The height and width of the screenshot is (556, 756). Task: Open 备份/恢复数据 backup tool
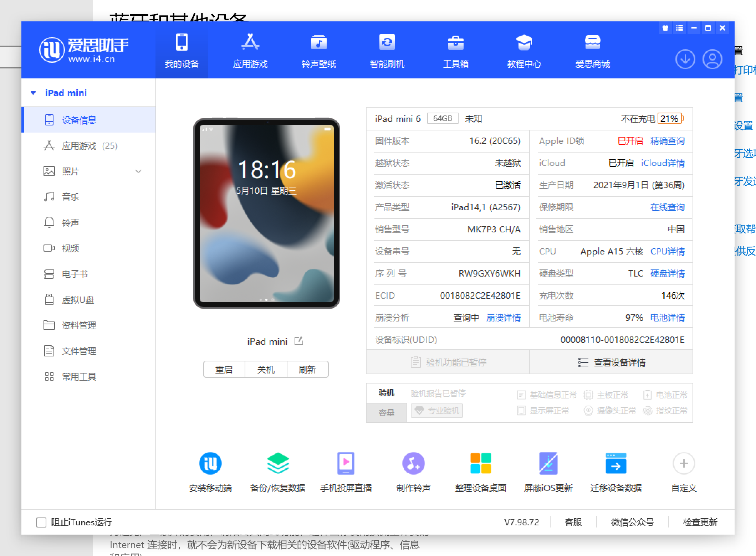tap(277, 470)
